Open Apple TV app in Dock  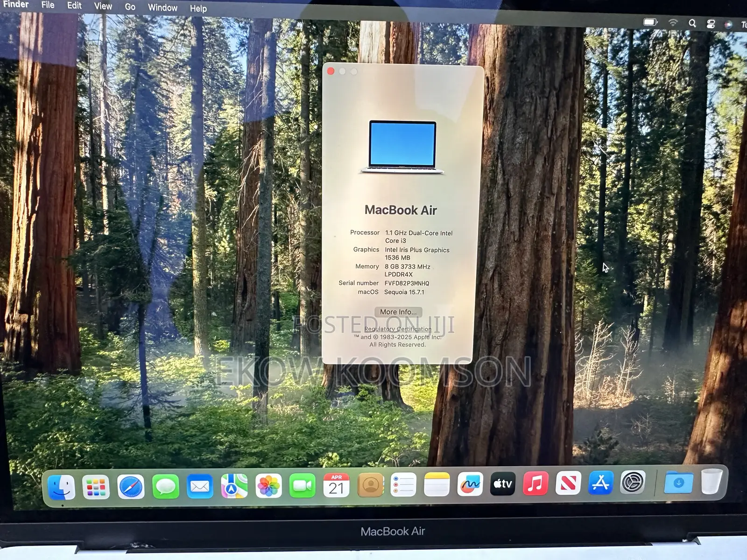503,483
